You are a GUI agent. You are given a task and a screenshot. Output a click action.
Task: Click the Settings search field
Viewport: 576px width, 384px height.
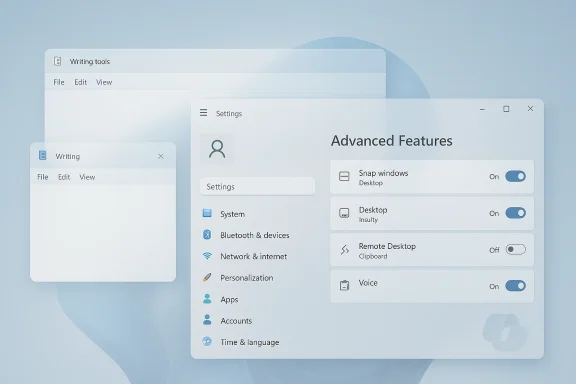coord(257,186)
